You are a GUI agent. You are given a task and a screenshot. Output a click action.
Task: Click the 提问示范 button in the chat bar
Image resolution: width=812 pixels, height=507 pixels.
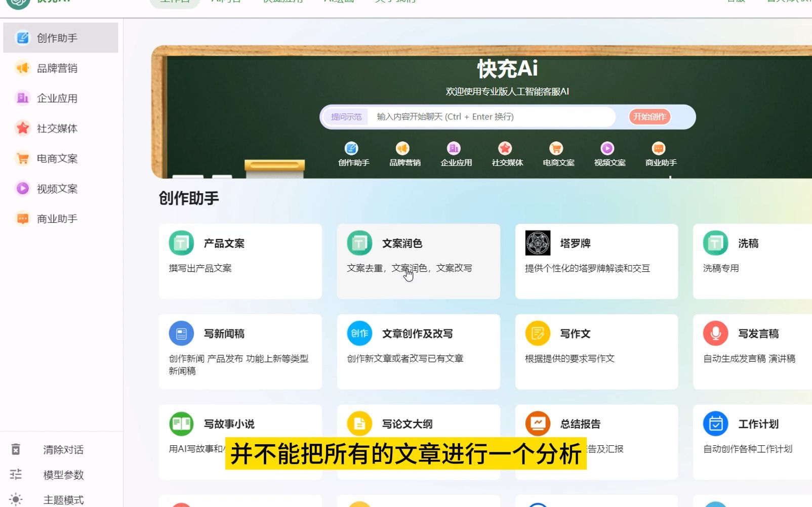[x=346, y=117]
